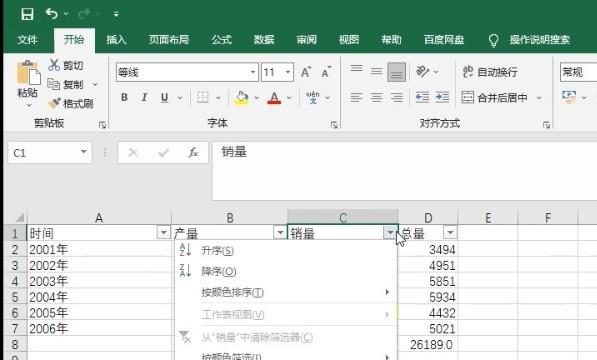Click the 格式刷 format painter
This screenshot has width=597, height=360.
pyautogui.click(x=71, y=104)
